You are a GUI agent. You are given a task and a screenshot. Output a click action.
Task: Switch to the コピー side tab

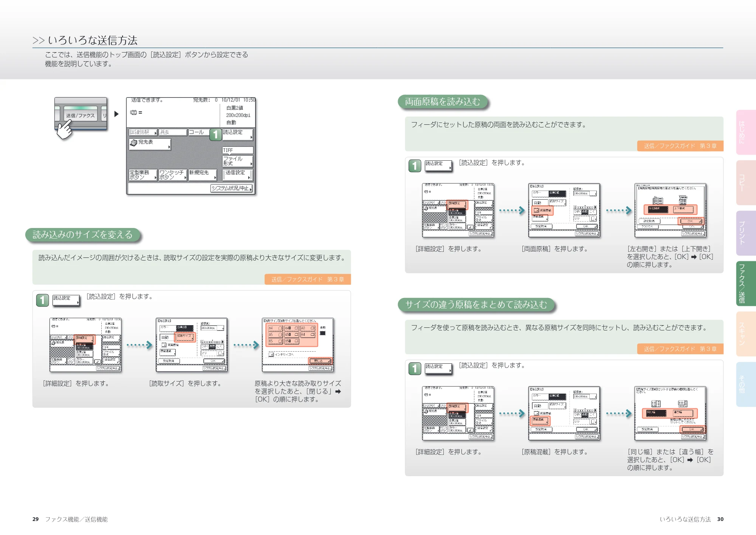(x=746, y=183)
